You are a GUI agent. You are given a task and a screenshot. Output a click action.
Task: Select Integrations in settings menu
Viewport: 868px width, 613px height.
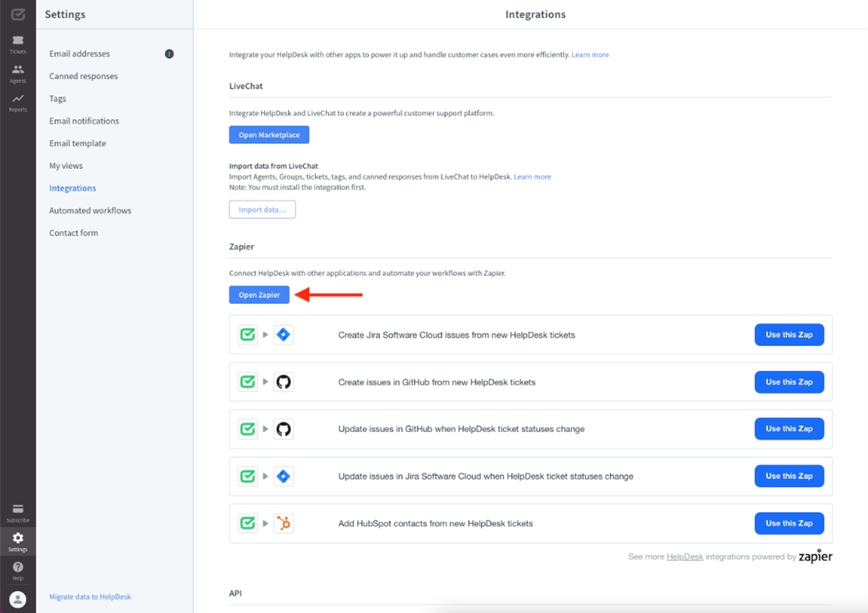pyautogui.click(x=73, y=188)
